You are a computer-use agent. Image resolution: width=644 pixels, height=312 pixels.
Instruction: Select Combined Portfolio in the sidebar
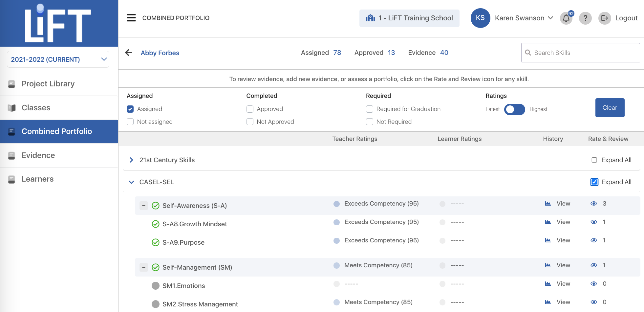tap(59, 131)
